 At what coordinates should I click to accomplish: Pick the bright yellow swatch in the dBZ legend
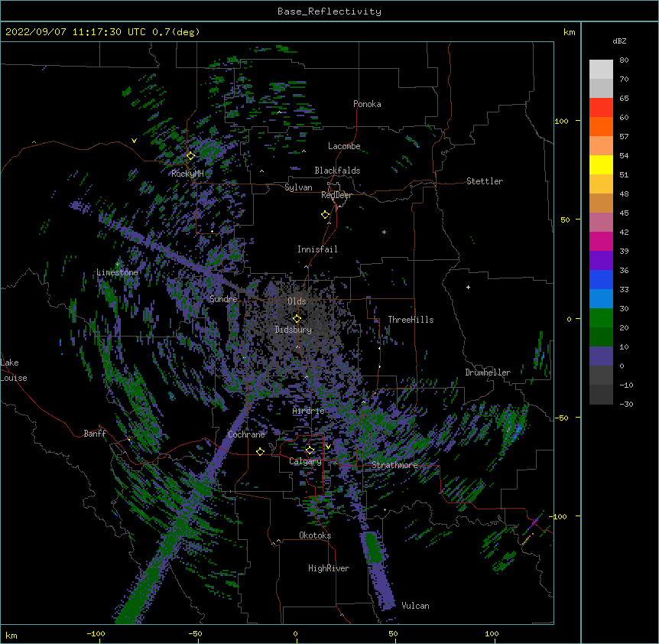601,164
